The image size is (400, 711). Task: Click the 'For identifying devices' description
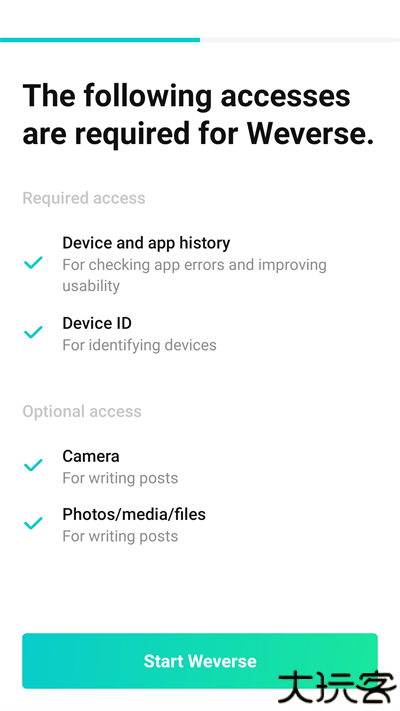pos(139,345)
